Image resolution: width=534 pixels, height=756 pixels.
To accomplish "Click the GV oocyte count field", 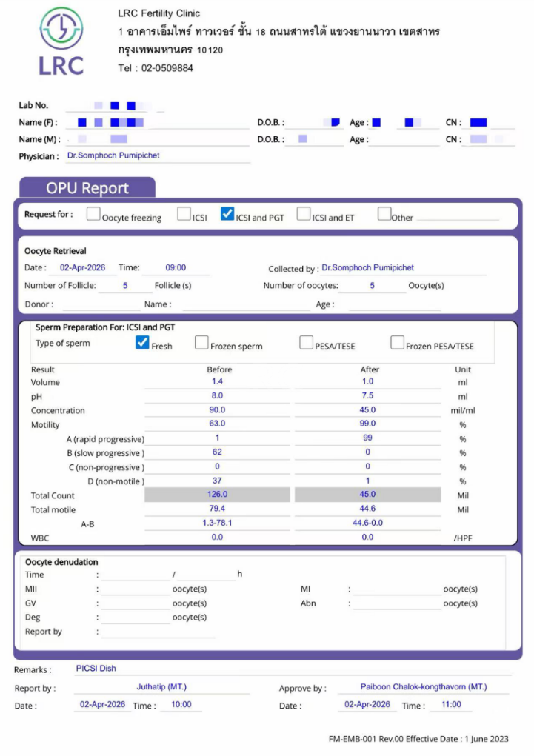I will [136, 603].
